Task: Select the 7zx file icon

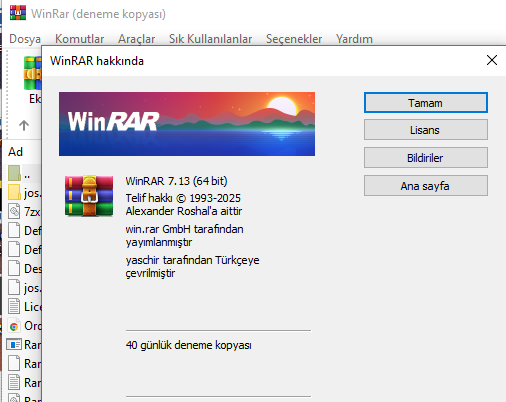Action: point(14,211)
